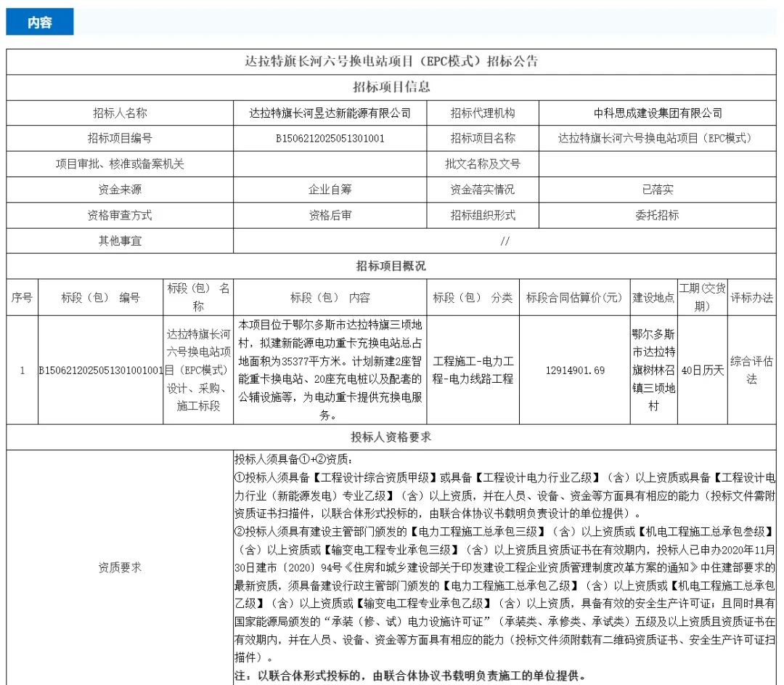Select project number B1506212025051301001 in info table
The width and height of the screenshot is (784, 685).
[330, 139]
